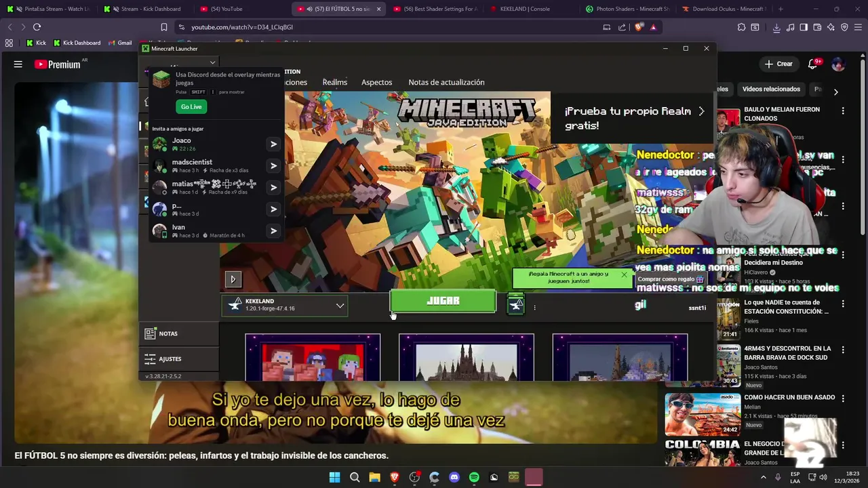Click the quick play icon next to JUGAR
The image size is (868, 488).
coord(515,305)
